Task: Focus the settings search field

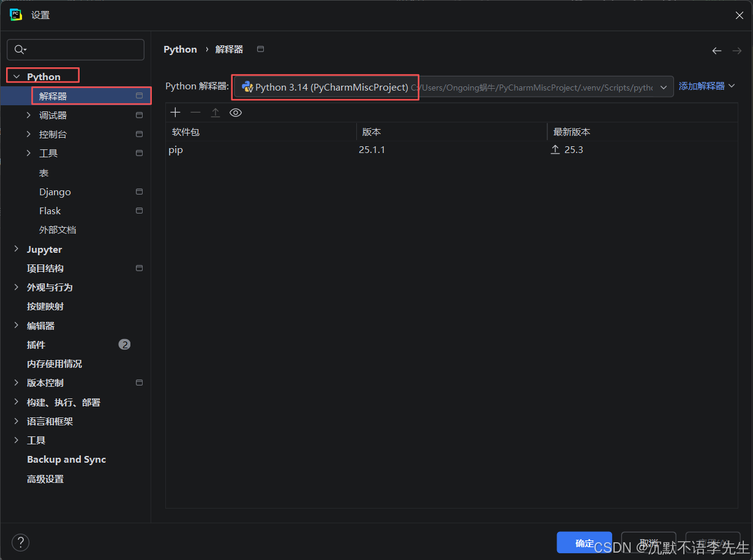Action: tap(75, 50)
